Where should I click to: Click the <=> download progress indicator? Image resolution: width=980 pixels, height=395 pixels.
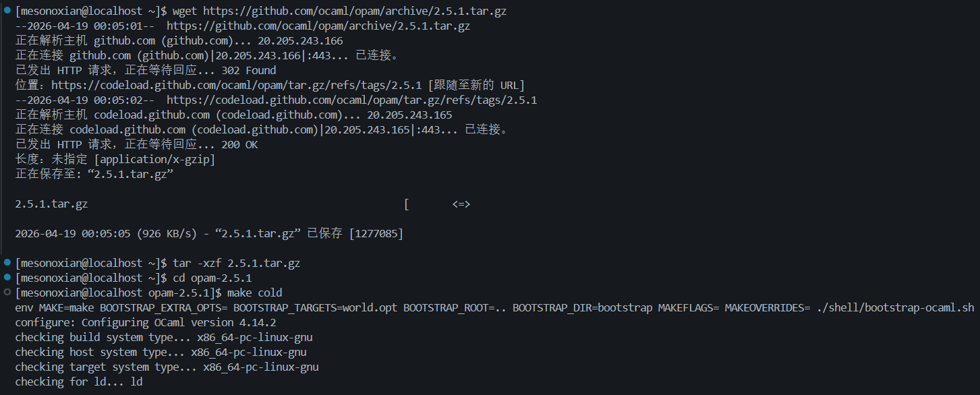[x=461, y=204]
